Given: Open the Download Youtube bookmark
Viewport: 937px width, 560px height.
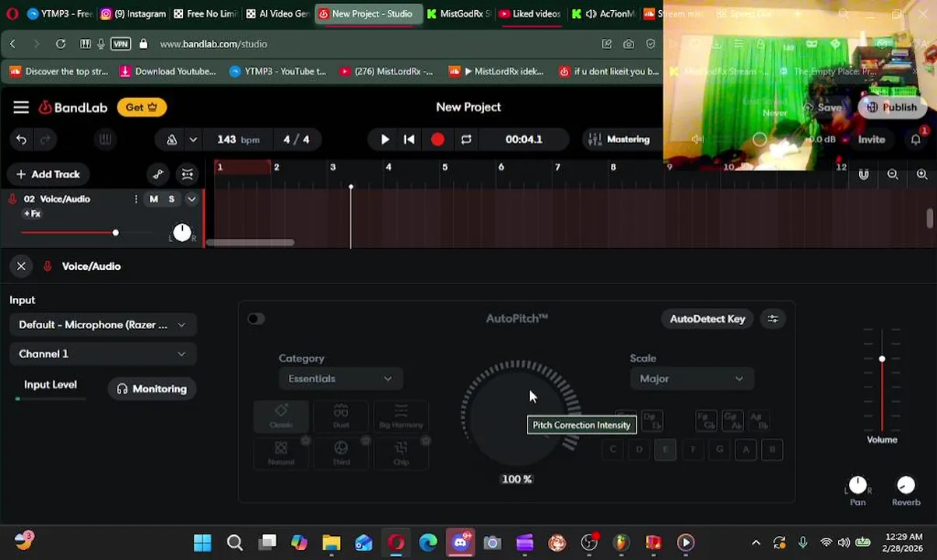Looking at the screenshot, I should pyautogui.click(x=168, y=72).
